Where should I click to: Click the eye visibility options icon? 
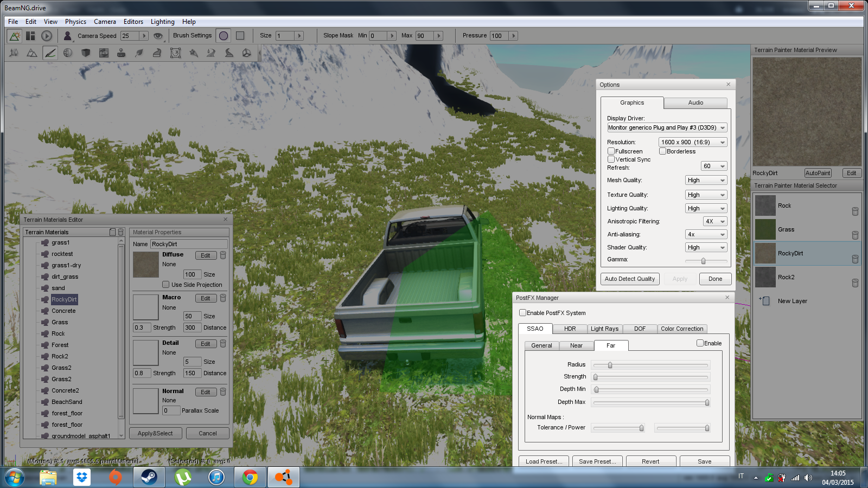coord(158,36)
